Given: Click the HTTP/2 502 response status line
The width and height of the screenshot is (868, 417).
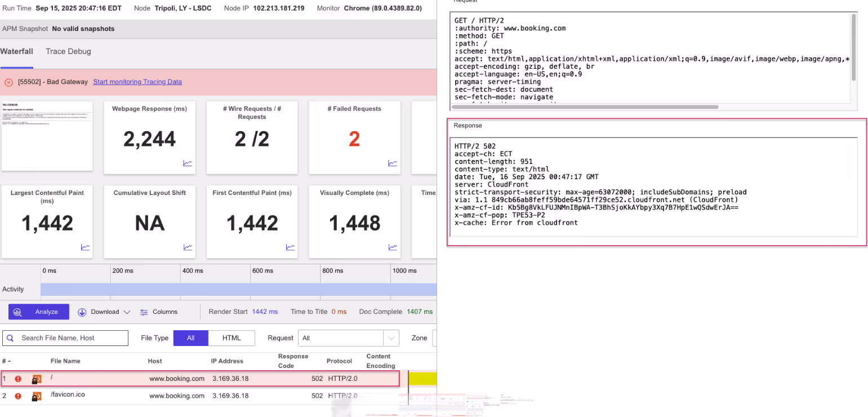Looking at the screenshot, I should pyautogui.click(x=475, y=147).
